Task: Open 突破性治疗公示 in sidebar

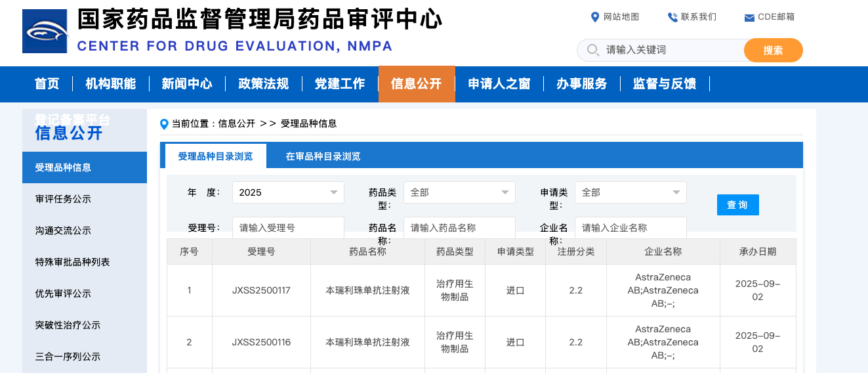Action: 85,325
